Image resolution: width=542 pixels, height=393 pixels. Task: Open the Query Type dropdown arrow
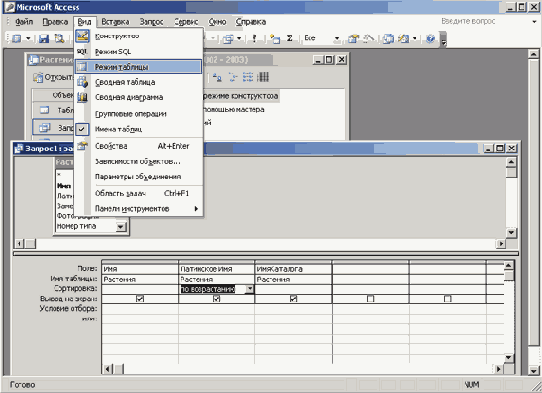(239, 39)
